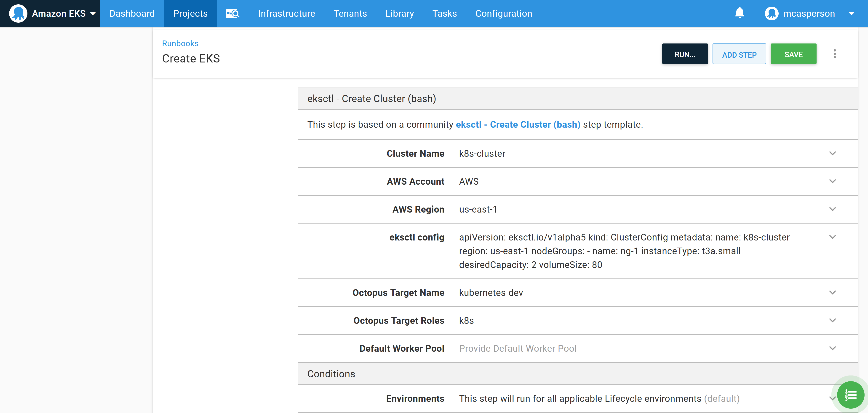This screenshot has width=868, height=413.
Task: Open the user menu dropdown arrow
Action: tap(852, 13)
